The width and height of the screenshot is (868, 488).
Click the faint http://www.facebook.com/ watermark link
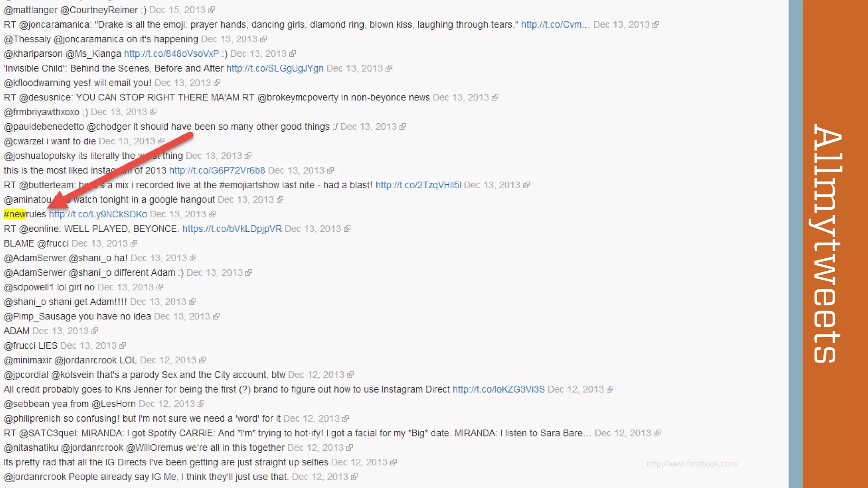692,464
